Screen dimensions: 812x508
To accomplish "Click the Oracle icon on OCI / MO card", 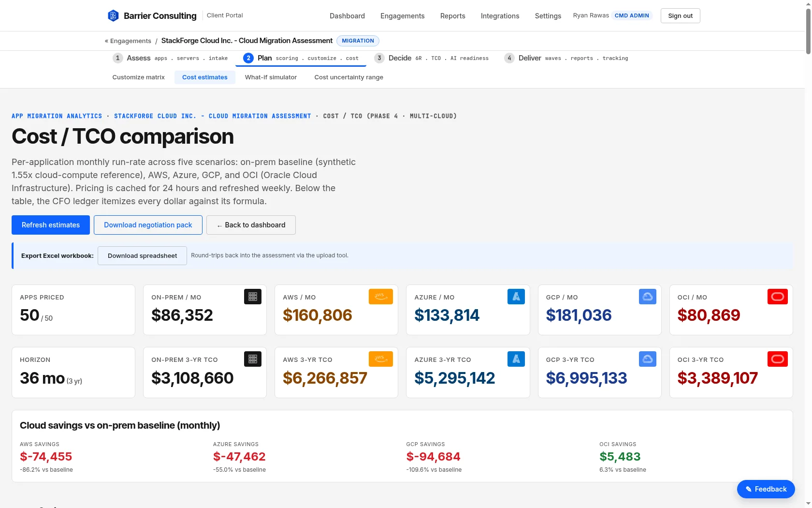I will click(778, 297).
